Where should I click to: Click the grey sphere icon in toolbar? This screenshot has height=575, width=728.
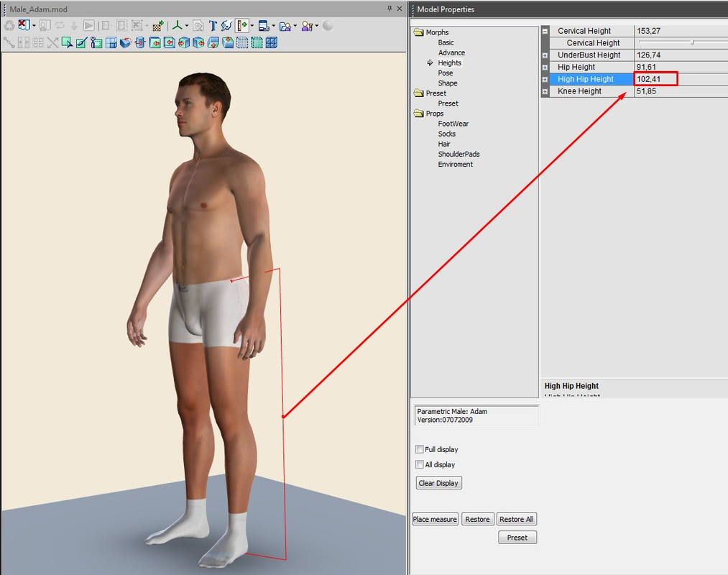click(x=328, y=25)
